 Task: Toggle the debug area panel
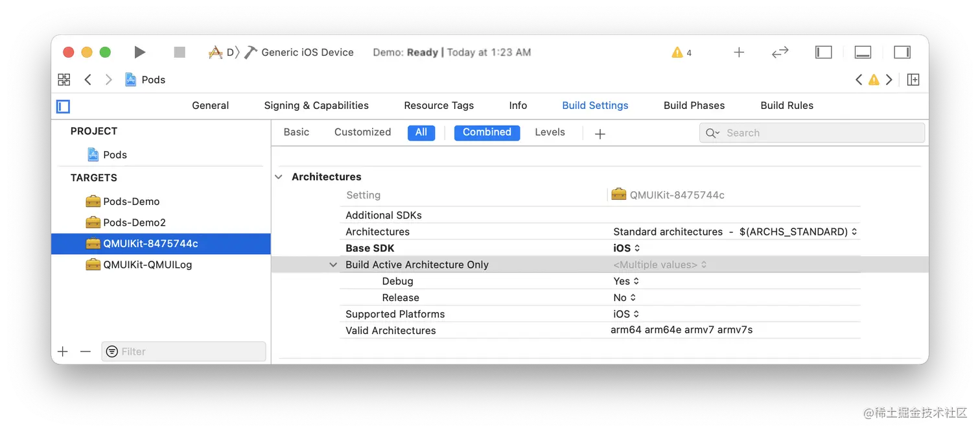(863, 53)
